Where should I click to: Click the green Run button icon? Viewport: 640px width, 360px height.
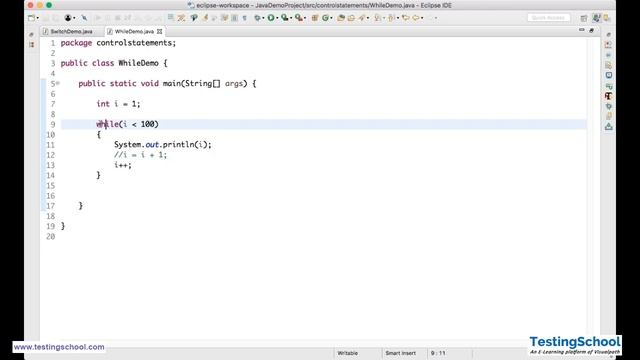271,18
